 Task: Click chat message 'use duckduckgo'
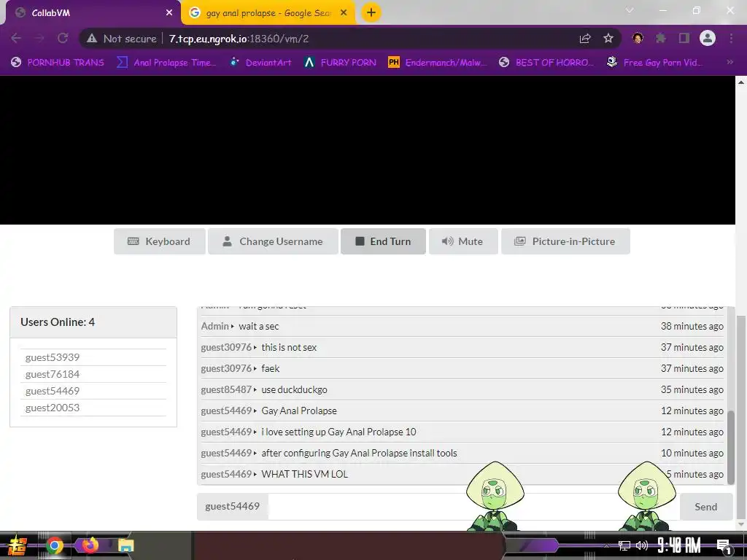point(295,389)
